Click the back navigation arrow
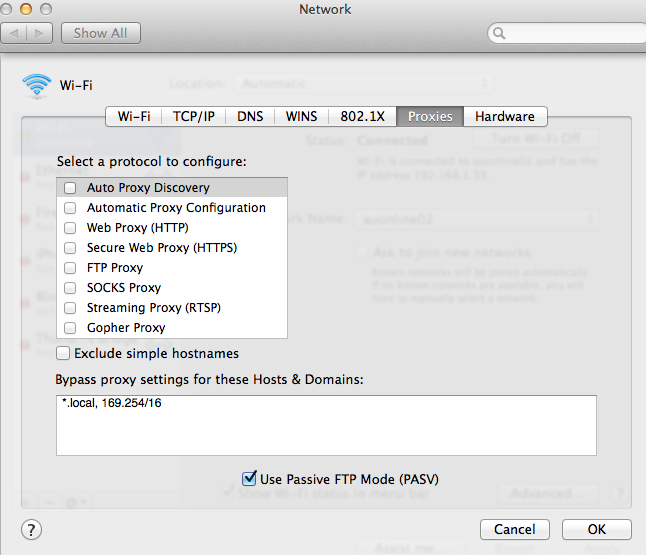This screenshot has height=555, width=646. tap(14, 33)
